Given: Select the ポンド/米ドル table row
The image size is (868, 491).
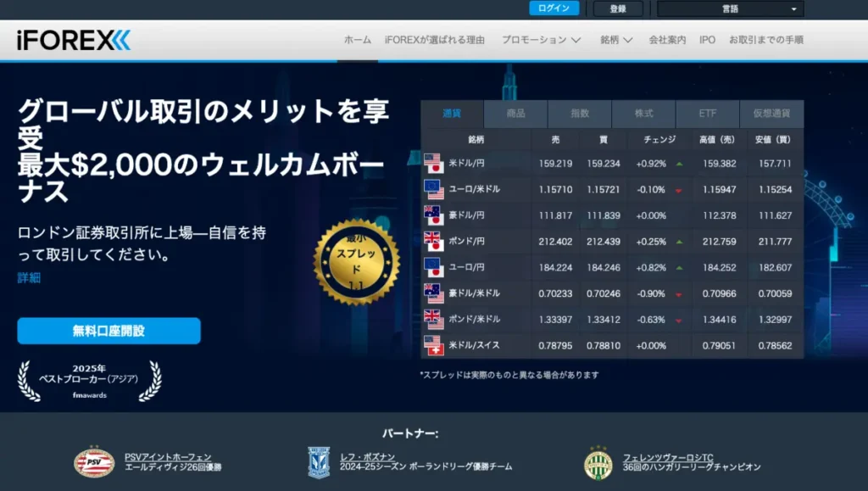Looking at the screenshot, I should click(x=593, y=320).
